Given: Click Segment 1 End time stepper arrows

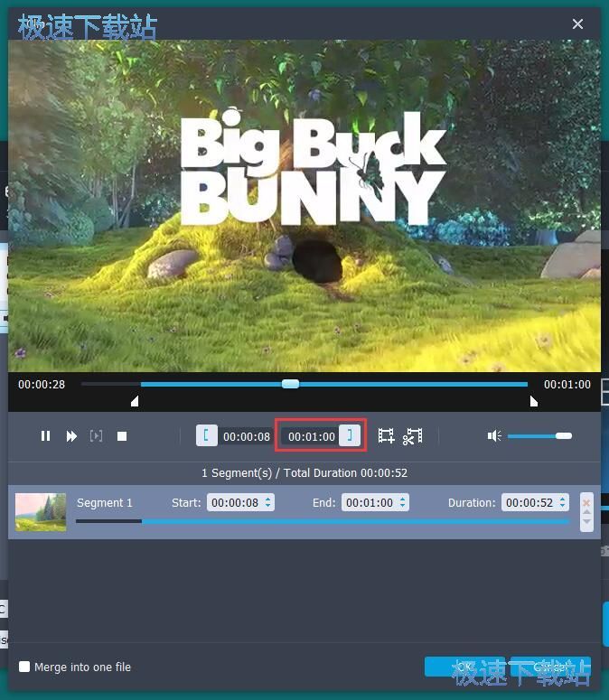Looking at the screenshot, I should [403, 503].
